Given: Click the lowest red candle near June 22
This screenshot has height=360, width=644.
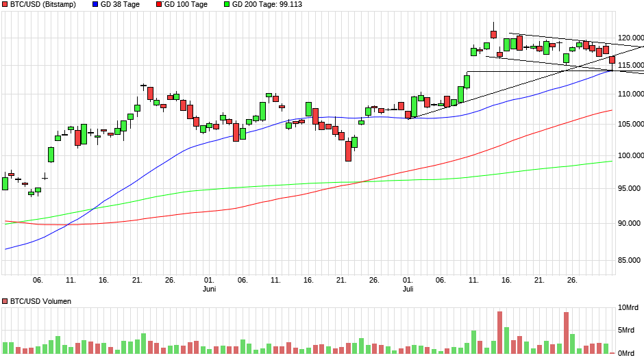Looking at the screenshot, I should [x=348, y=151].
